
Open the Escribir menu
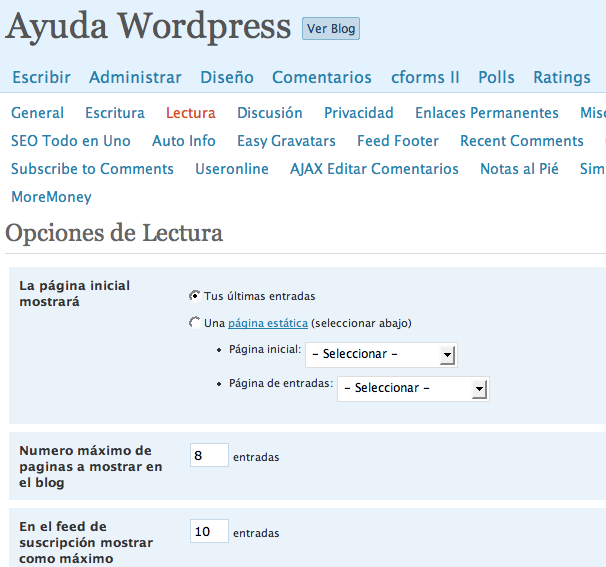point(41,77)
